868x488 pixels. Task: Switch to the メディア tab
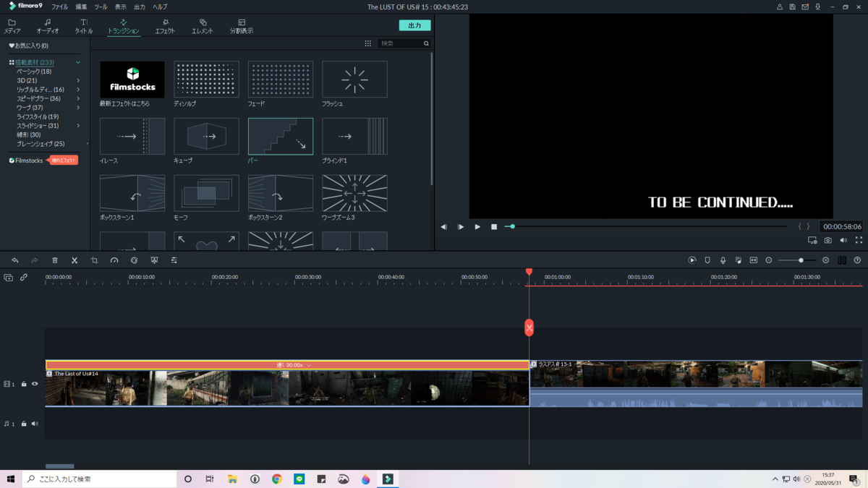12,27
